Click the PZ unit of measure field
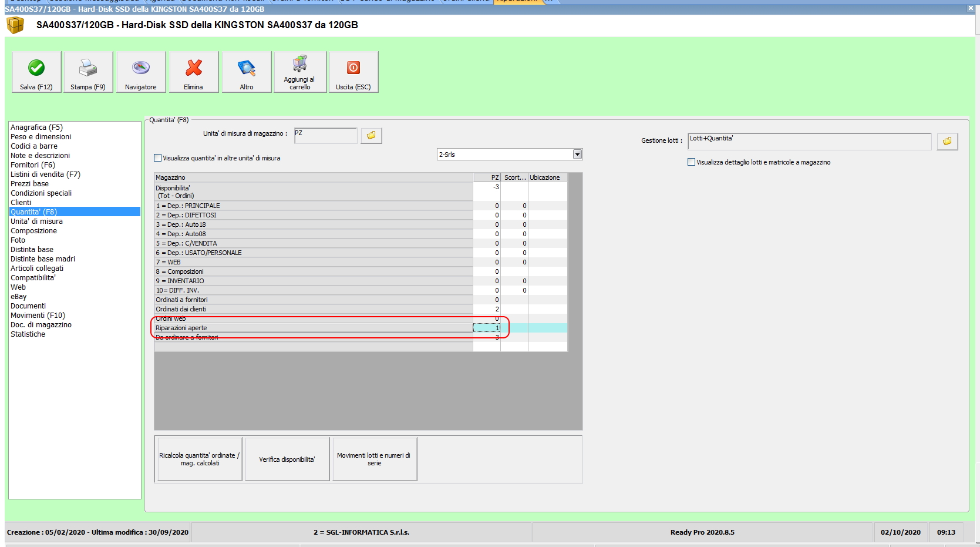This screenshot has width=980, height=547. 325,135
